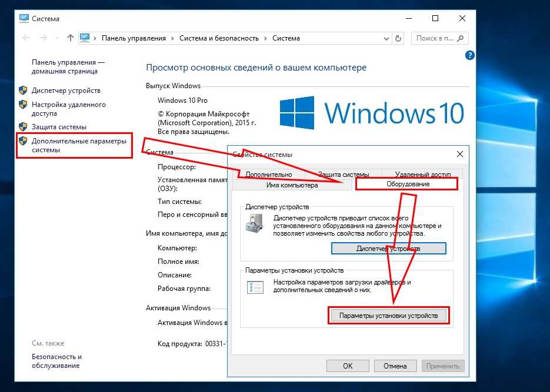Expand the address bar history dropdown
The height and width of the screenshot is (392, 550).
(x=386, y=39)
